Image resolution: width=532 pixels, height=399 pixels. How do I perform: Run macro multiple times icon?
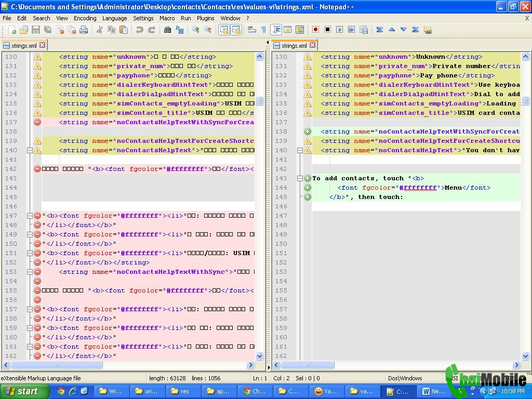[x=352, y=30]
